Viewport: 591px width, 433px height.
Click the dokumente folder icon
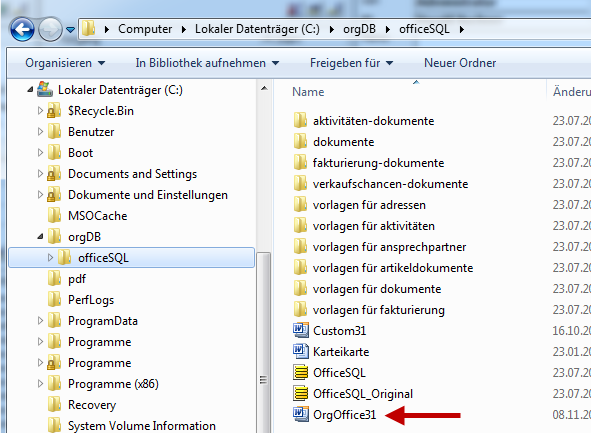pyautogui.click(x=300, y=141)
